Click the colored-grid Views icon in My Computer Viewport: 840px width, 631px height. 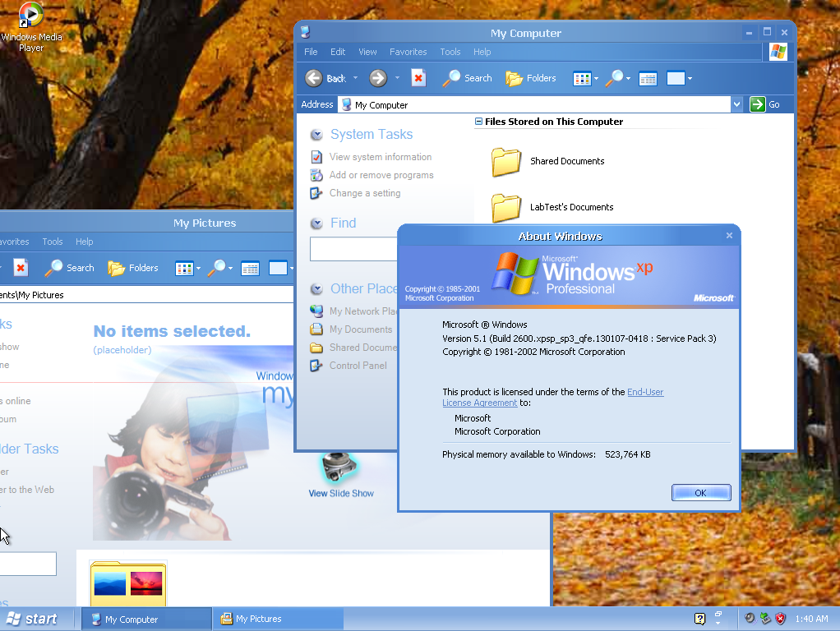click(582, 79)
